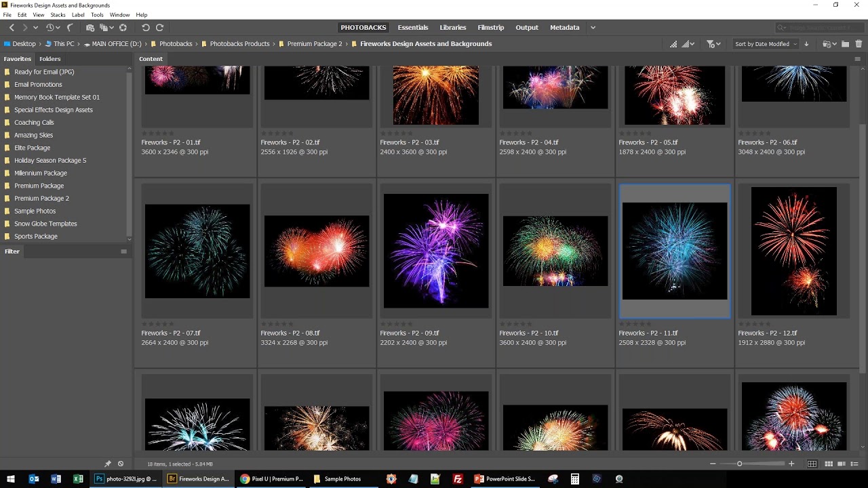Viewport: 868px width, 488px height.
Task: Select Fireworks - P2 - 07.tif thumbnail
Action: [197, 251]
